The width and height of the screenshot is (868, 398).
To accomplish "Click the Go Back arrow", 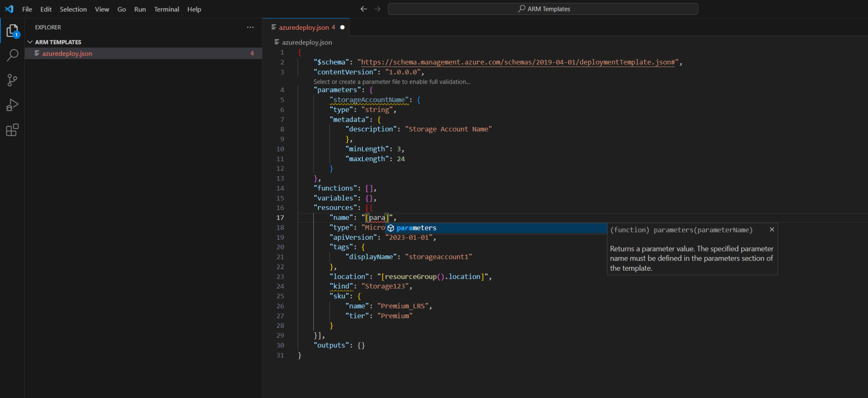I will click(x=363, y=9).
